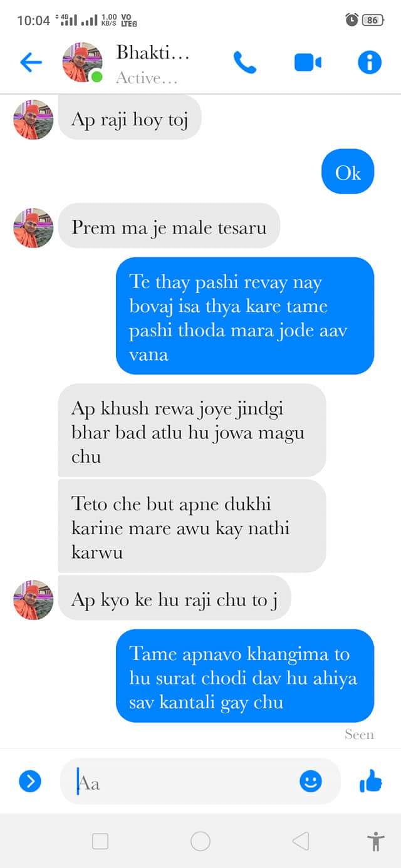This screenshot has height=868, width=401.
Task: Tap the Android home circle button
Action: pyautogui.click(x=200, y=841)
